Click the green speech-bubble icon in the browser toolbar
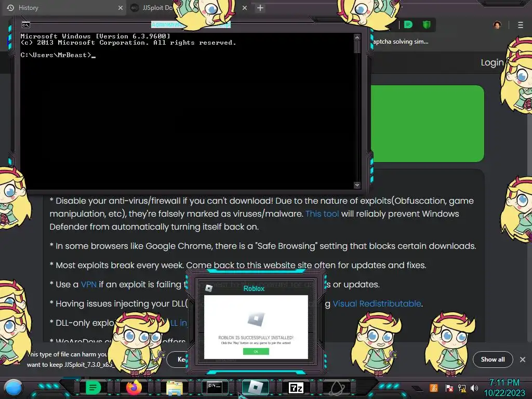The height and width of the screenshot is (399, 532). pos(408,24)
